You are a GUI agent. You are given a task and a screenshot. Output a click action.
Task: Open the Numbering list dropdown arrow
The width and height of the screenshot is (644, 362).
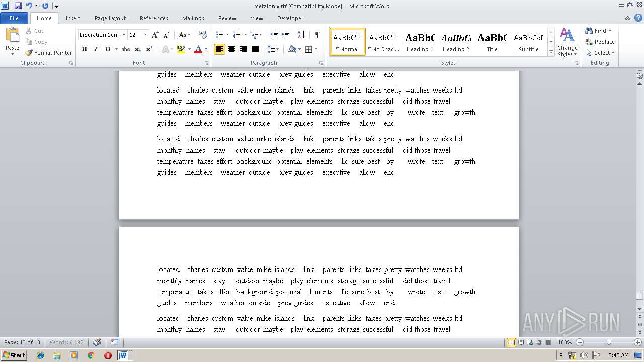pos(245,35)
